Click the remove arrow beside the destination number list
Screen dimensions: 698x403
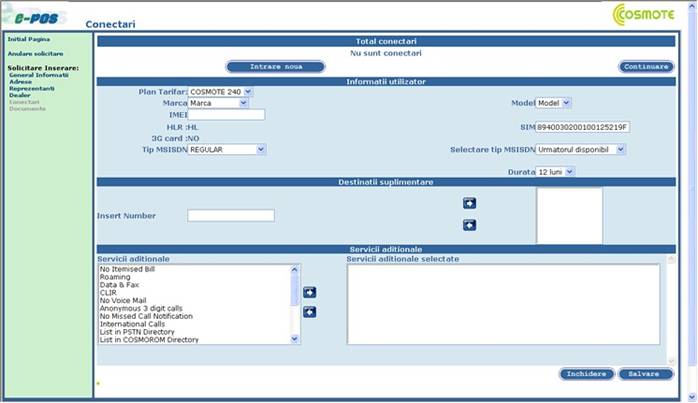click(x=469, y=225)
